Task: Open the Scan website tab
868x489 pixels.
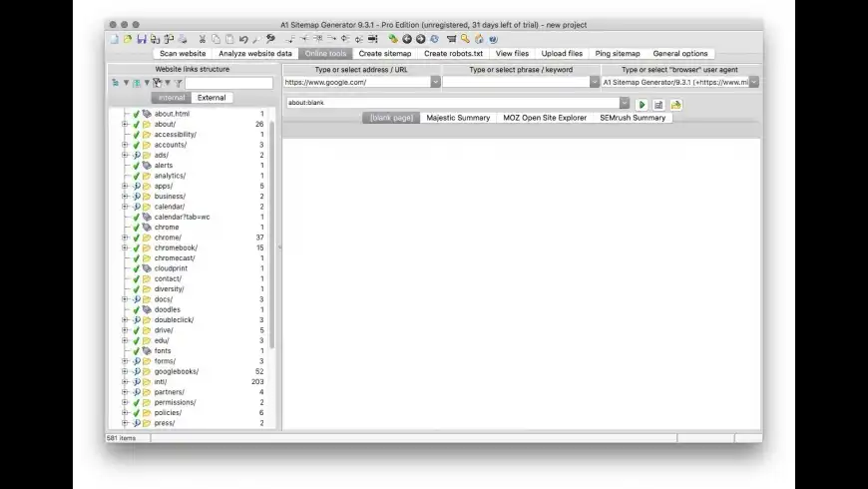Action: pyautogui.click(x=183, y=54)
